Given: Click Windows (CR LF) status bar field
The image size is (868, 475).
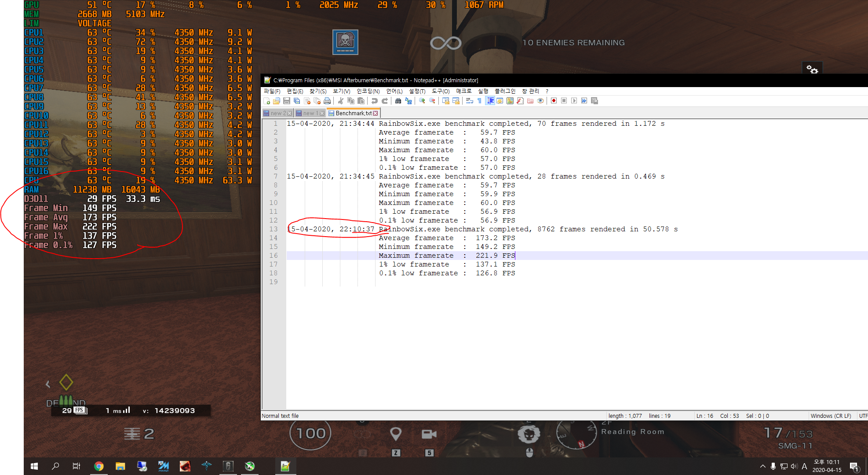Looking at the screenshot, I should point(831,416).
